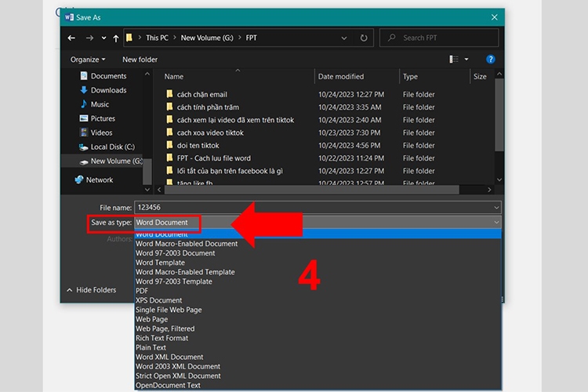This screenshot has width=588, height=392.
Task: Go forward with the right arrow
Action: pos(89,38)
